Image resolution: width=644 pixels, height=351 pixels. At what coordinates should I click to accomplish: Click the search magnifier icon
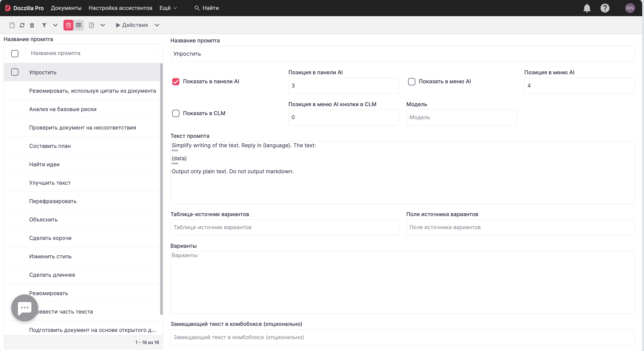click(197, 8)
